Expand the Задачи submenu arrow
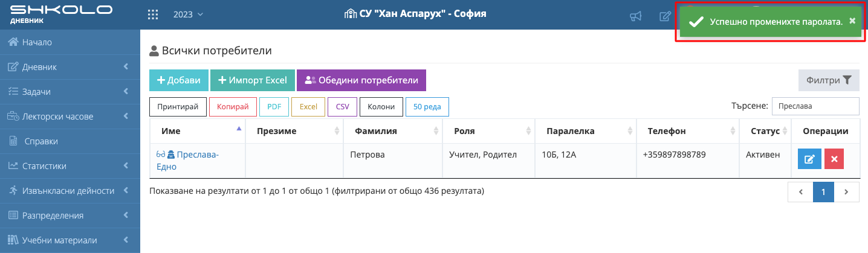This screenshot has height=253, width=868. [x=126, y=92]
